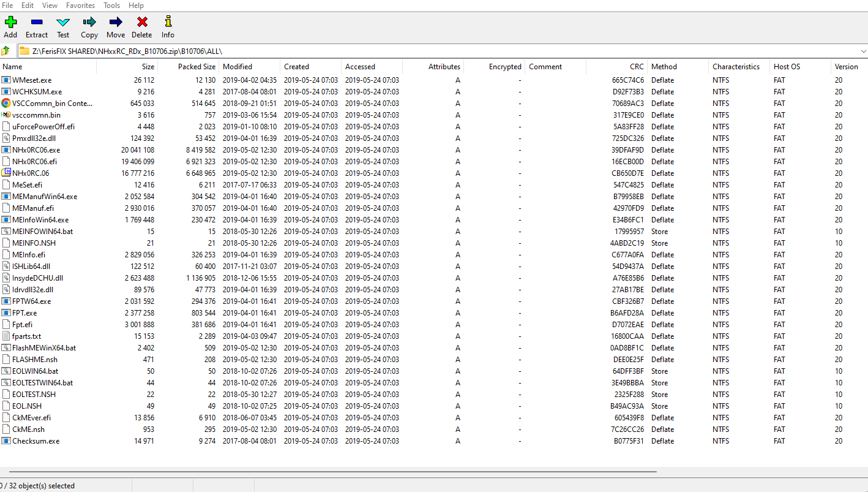The width and height of the screenshot is (868, 492).
Task: Sort by Host OS column header
Action: click(x=787, y=67)
